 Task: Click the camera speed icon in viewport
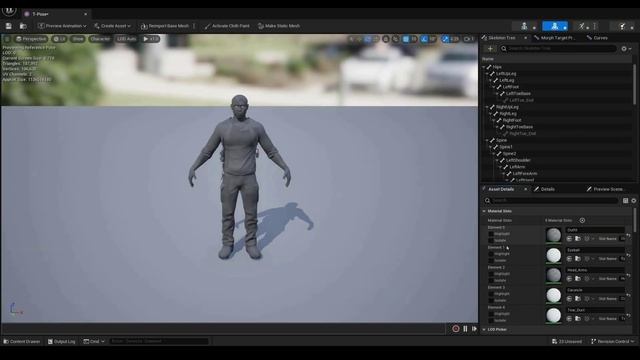tap(469, 39)
